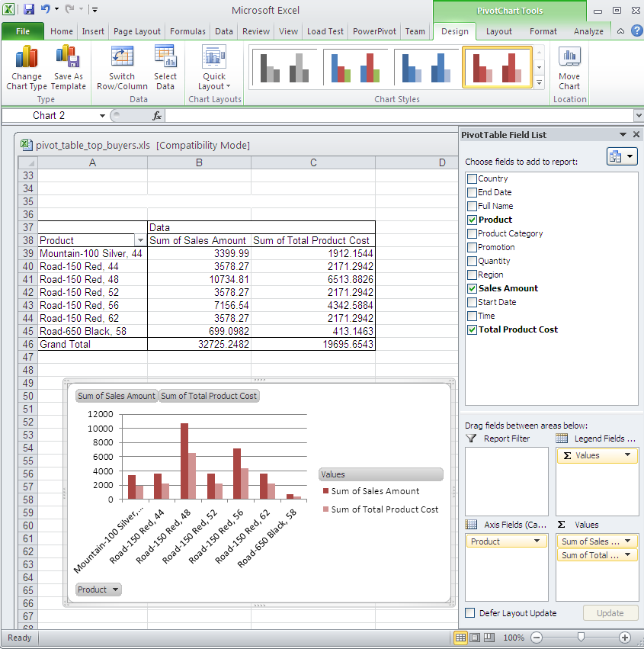Close the PivotTable Field List pane

(x=636, y=134)
